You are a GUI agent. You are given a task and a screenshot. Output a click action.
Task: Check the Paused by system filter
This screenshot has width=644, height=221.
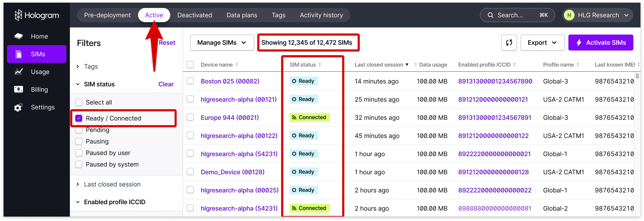click(79, 165)
